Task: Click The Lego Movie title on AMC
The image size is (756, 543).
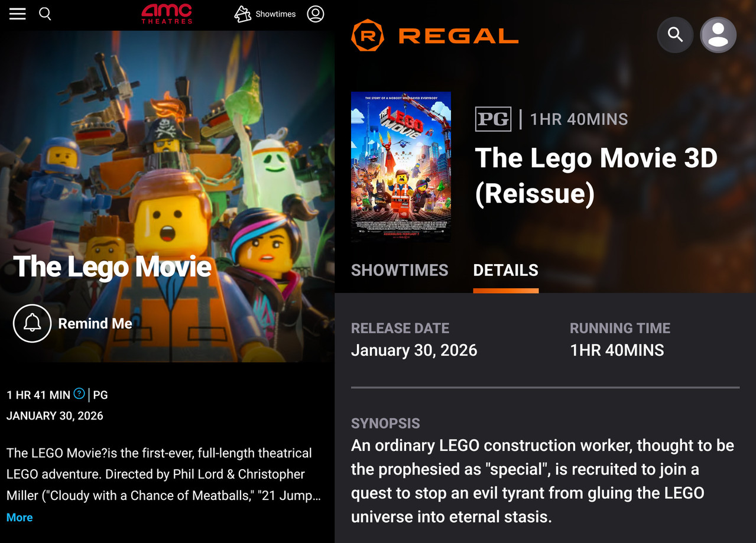Action: pos(112,266)
